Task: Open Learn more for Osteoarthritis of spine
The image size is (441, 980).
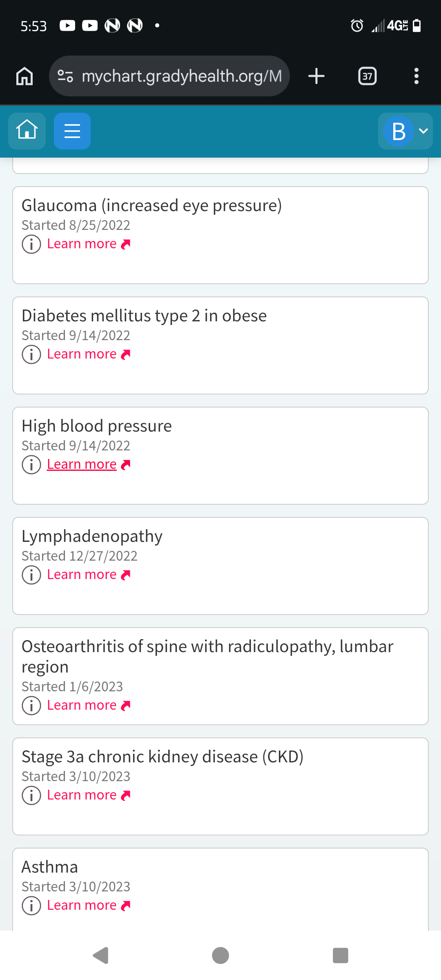Action: coord(89,705)
